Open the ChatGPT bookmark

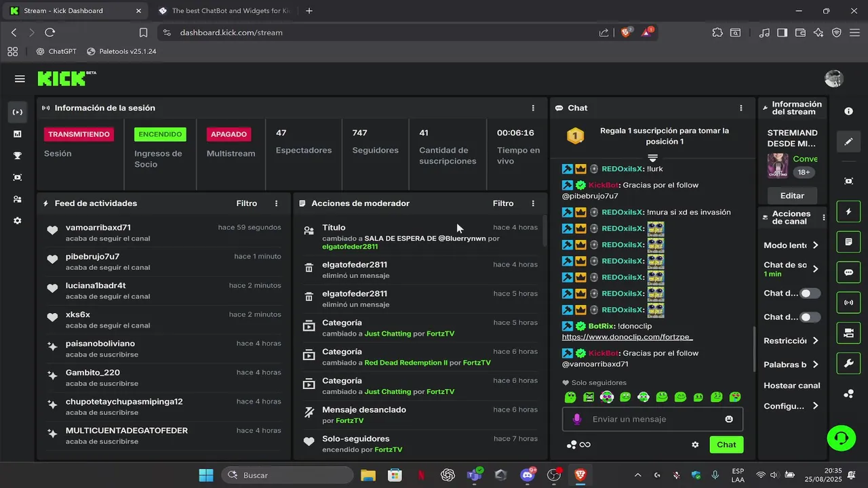(56, 52)
